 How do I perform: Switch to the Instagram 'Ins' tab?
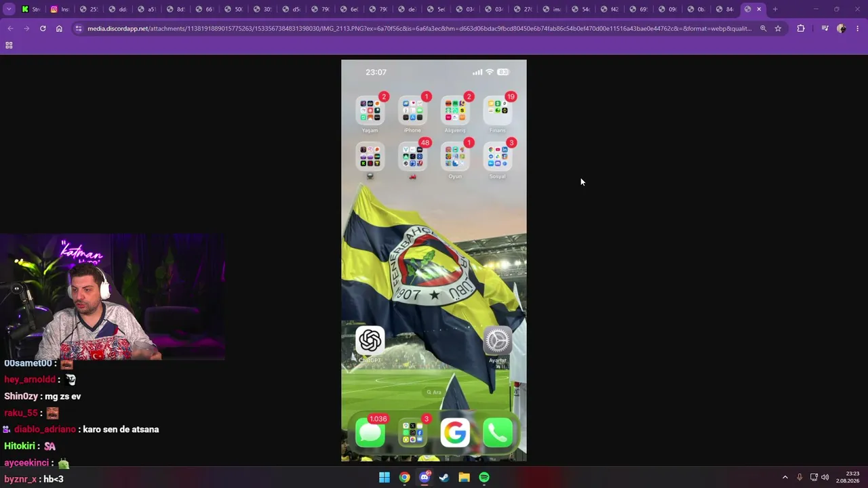[x=60, y=9]
